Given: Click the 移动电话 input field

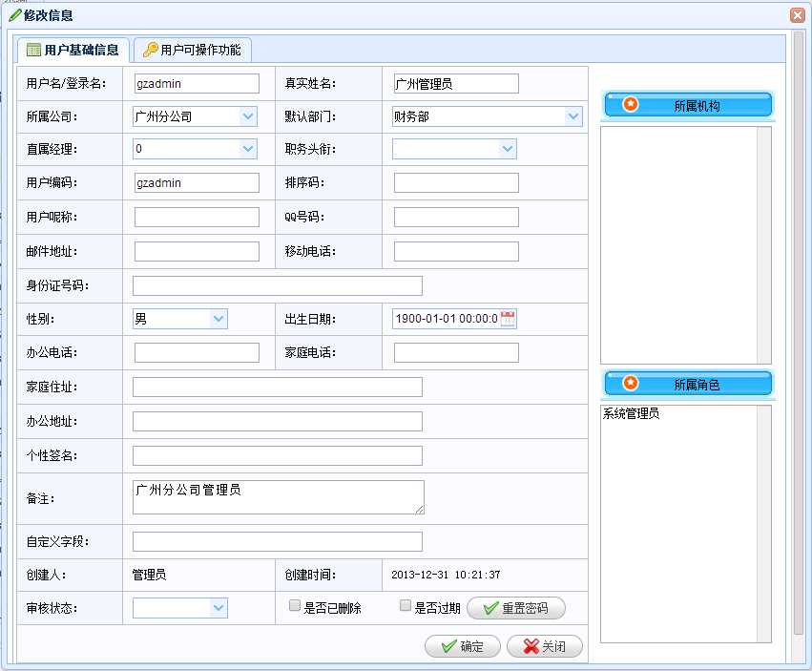Looking at the screenshot, I should [456, 252].
